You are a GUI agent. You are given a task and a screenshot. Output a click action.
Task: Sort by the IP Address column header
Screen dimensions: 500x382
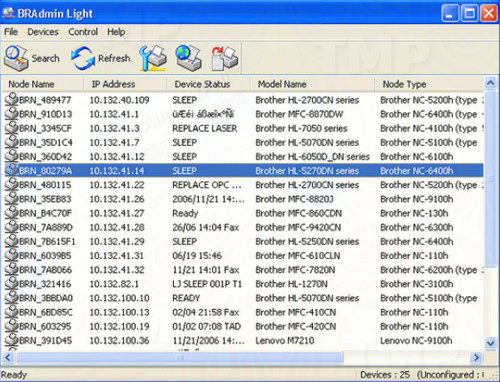click(125, 84)
